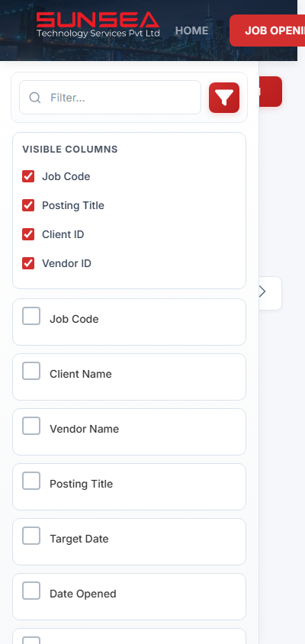The height and width of the screenshot is (644, 305).
Task: Click the partially hidden red button behind panel
Action: click(x=271, y=91)
